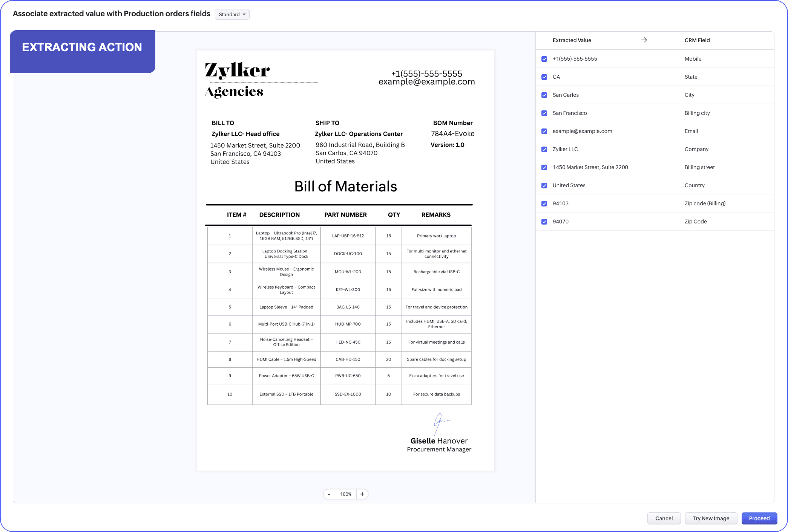This screenshot has width=788, height=532.
Task: Click the zoom in plus icon
Action: pos(362,494)
